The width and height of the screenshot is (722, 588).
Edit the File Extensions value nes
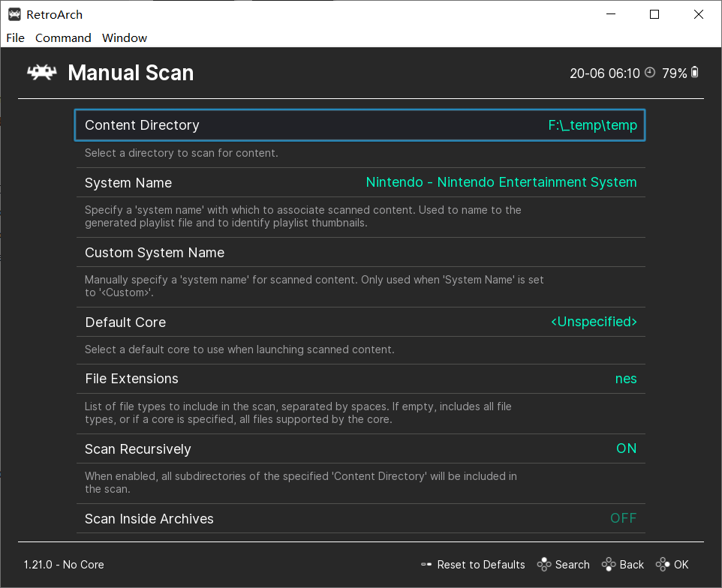click(626, 379)
